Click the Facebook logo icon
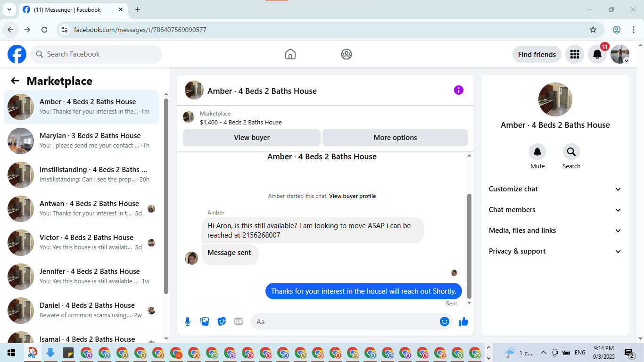The image size is (644, 362). click(17, 54)
